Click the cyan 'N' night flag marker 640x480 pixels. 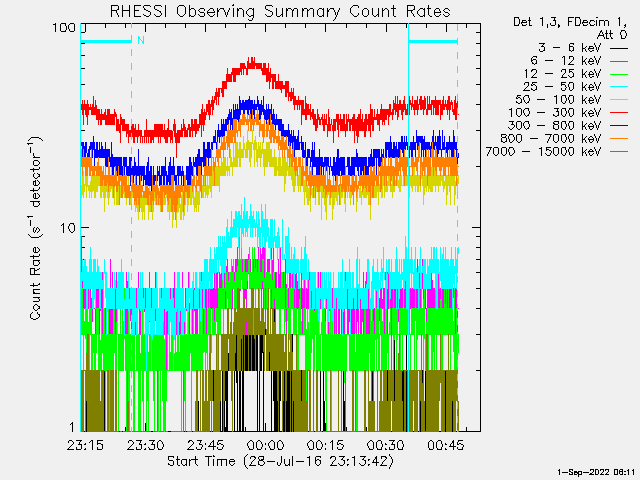click(141, 40)
